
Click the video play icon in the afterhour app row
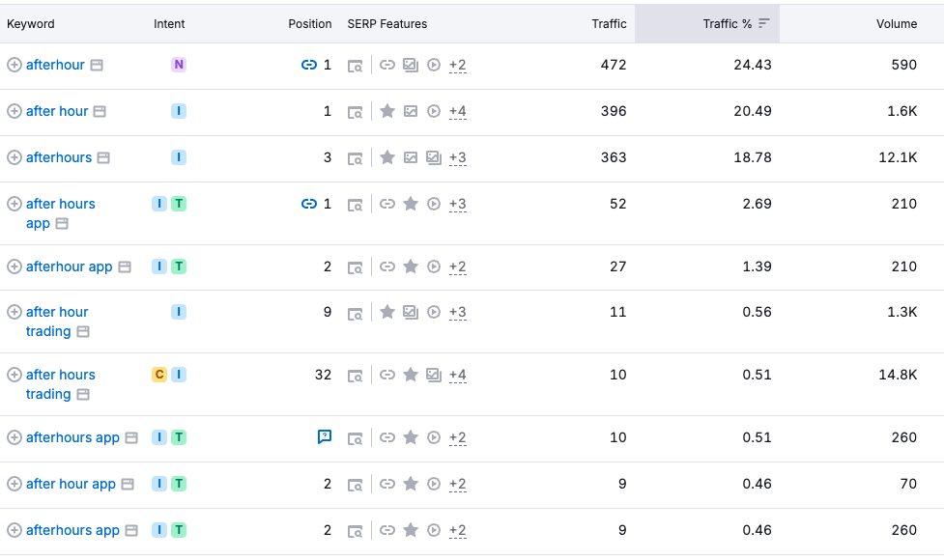coord(434,266)
